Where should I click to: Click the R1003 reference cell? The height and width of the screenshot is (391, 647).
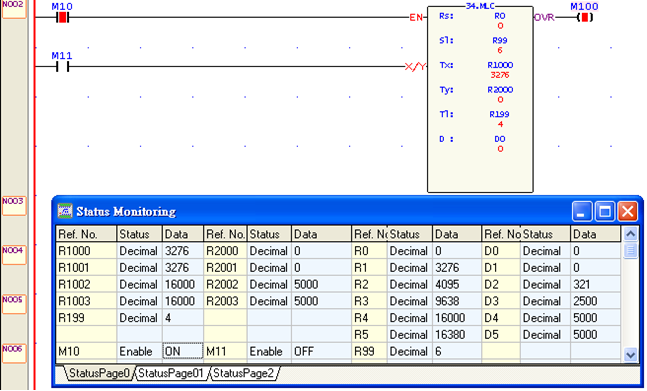point(86,301)
